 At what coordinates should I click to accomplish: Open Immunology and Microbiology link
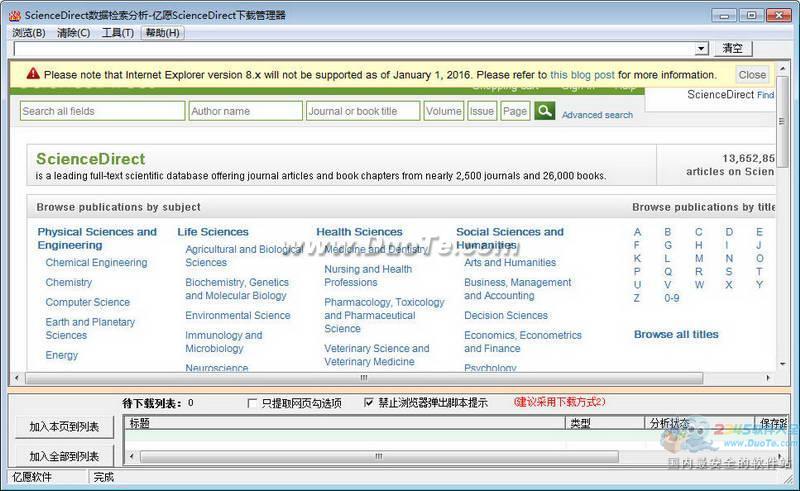coord(223,342)
